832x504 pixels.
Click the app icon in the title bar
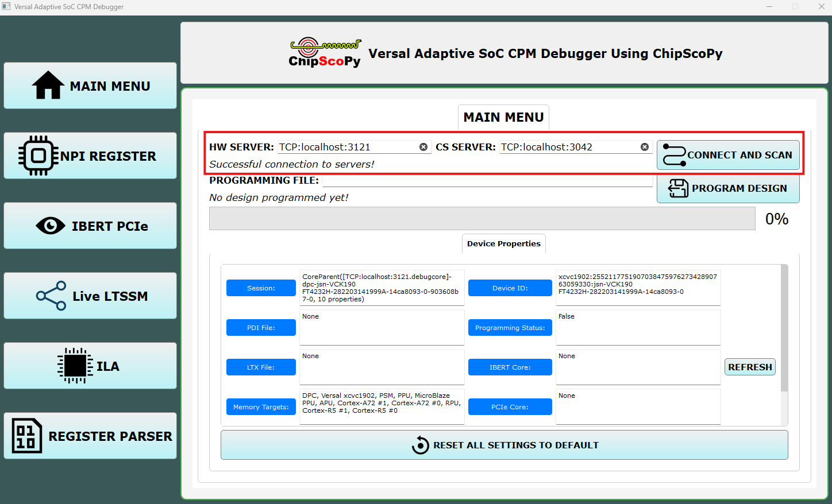coord(6,6)
